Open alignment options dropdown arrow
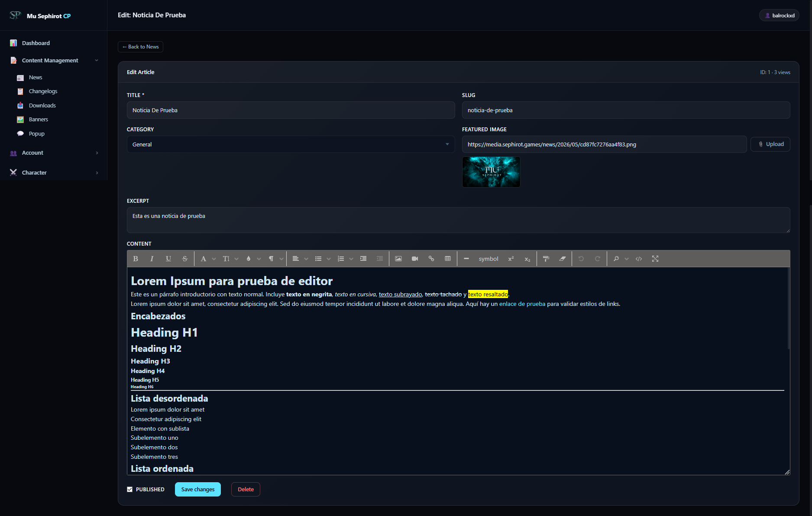The image size is (812, 516). (x=306, y=259)
